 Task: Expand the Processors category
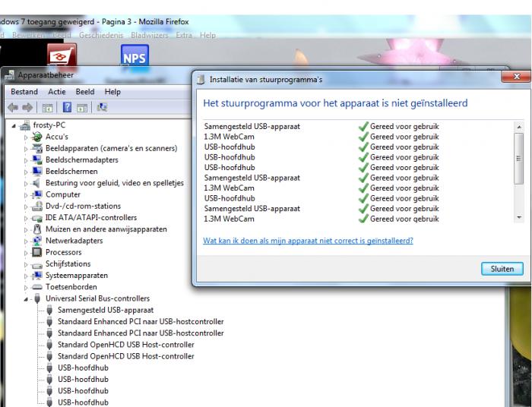[x=26, y=253]
